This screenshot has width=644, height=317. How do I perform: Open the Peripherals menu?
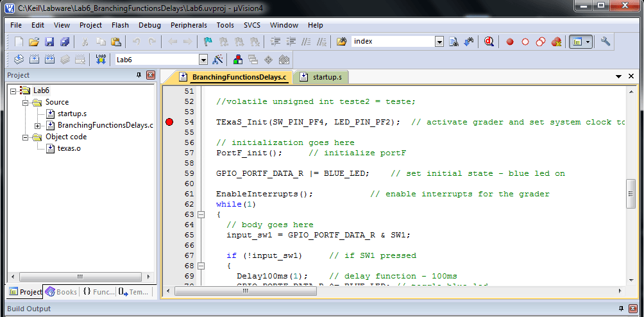pos(189,25)
